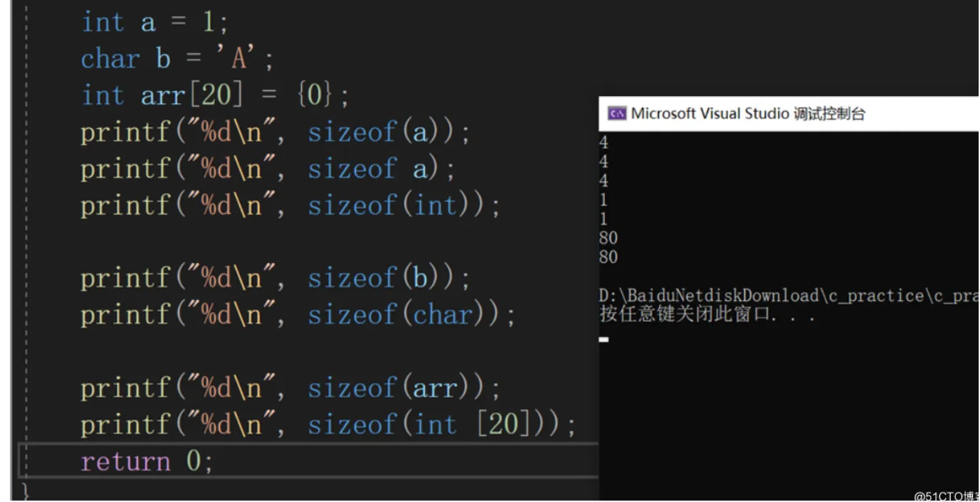Click the 'return 0;' line
Screen dimensions: 980x502
pos(147,461)
